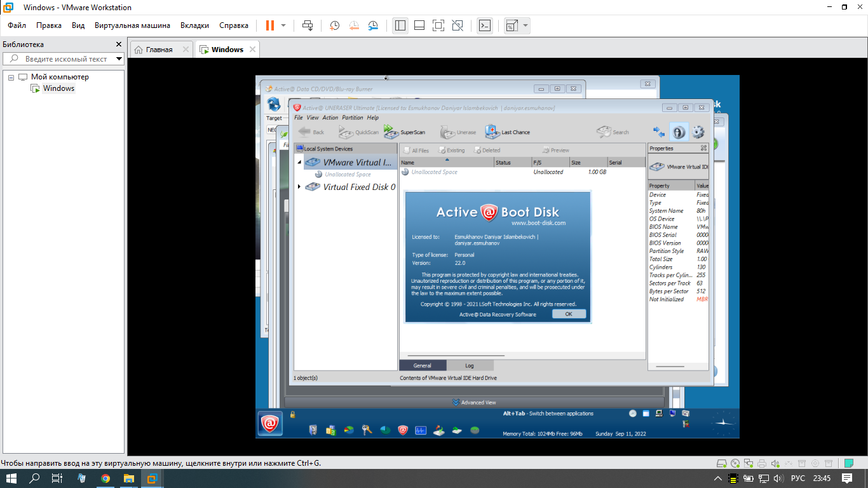
Task: Click the Unerase toolbar button
Action: [458, 132]
